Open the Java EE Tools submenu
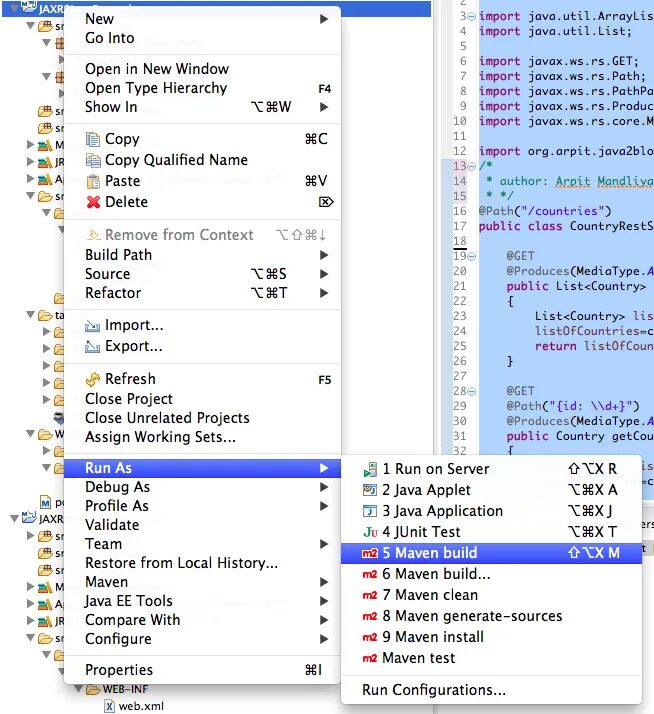Screen dimensions: 654x714 (x=202, y=601)
